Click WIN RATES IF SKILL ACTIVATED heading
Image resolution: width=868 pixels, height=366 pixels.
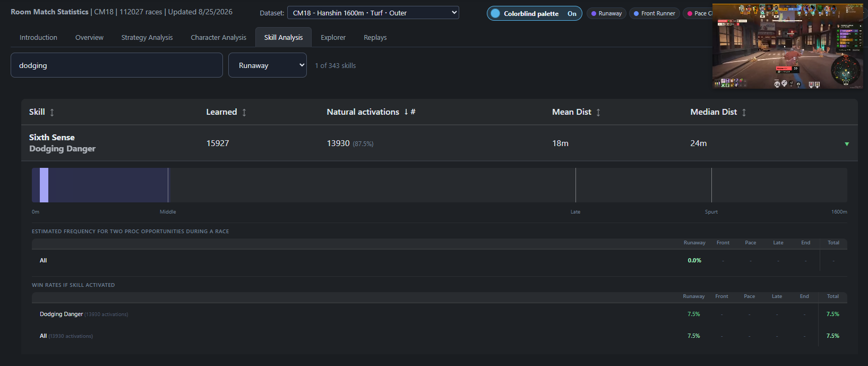(x=73, y=285)
